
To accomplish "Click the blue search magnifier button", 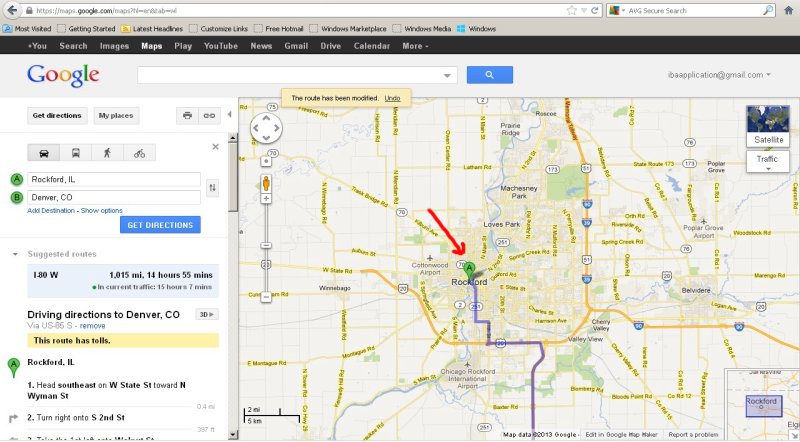I will click(489, 75).
